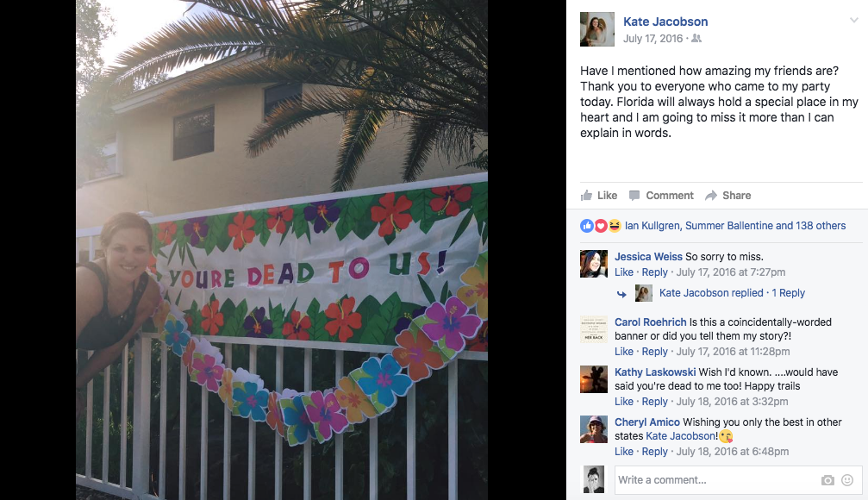Reply to Kathy Laskowski's comment
The height and width of the screenshot is (500, 868).
654,402
